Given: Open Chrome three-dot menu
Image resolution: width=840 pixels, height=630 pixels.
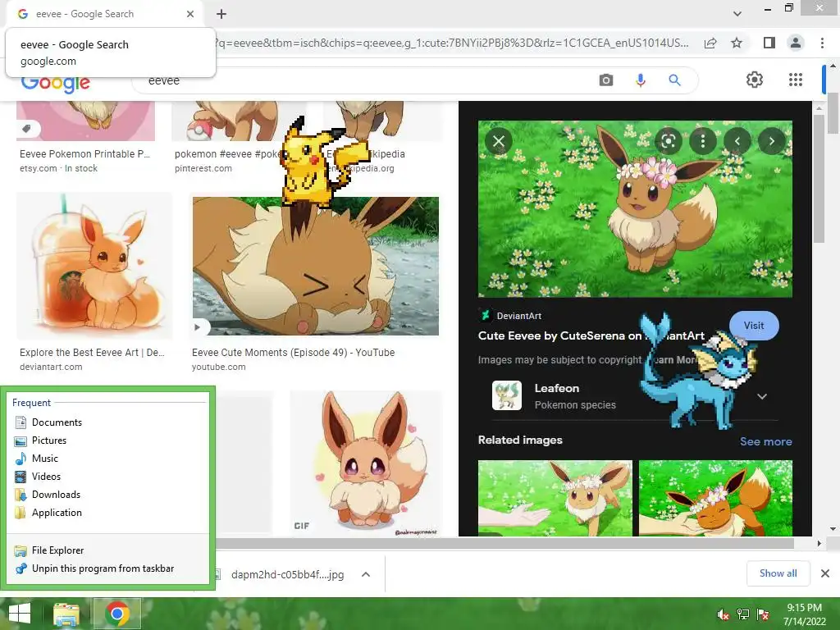Looking at the screenshot, I should [x=822, y=43].
